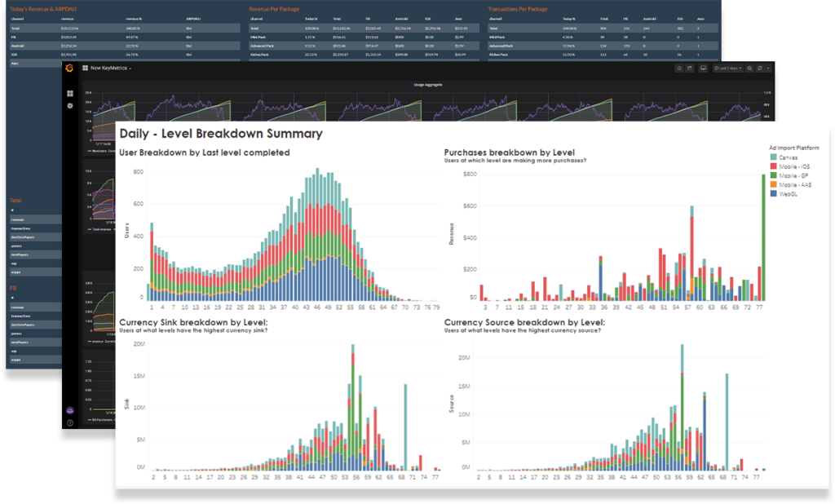Click the Revenue Per Package panel title
835x504 pixels.
pos(277,8)
